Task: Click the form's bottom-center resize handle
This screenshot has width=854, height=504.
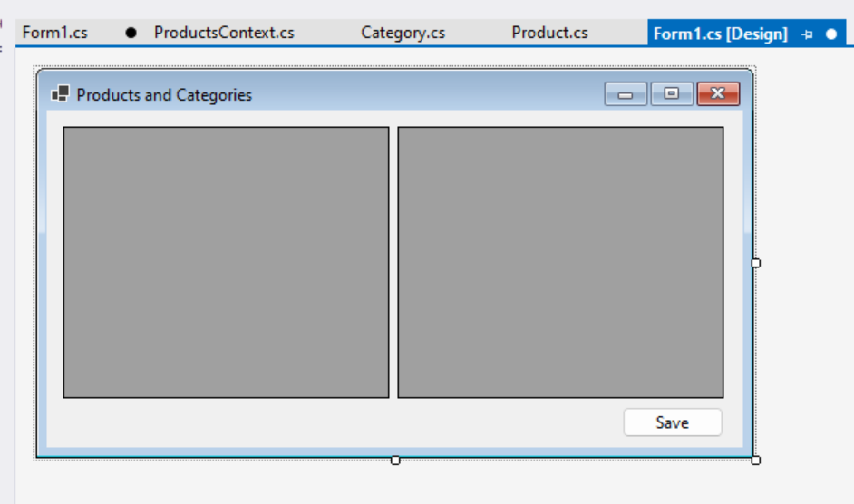Action: [x=395, y=460]
